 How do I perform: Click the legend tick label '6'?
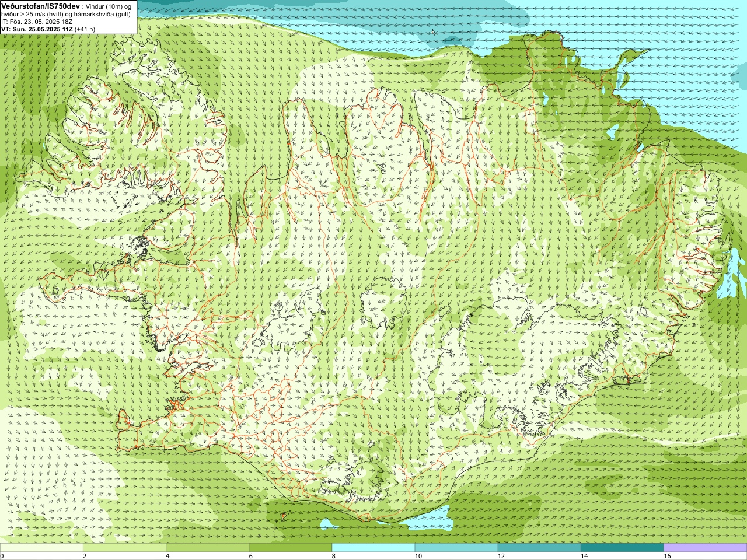click(250, 556)
